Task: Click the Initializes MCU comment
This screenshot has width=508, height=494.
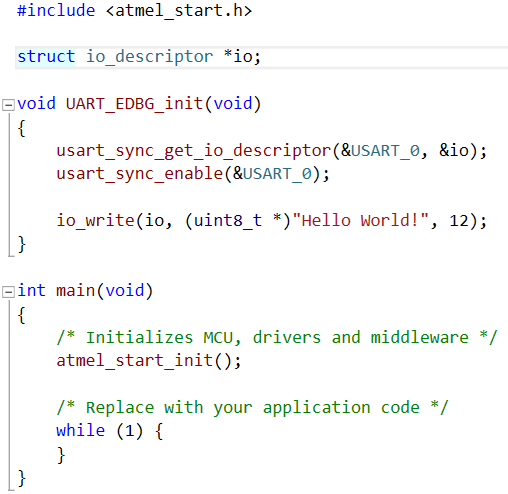Action: 277,337
